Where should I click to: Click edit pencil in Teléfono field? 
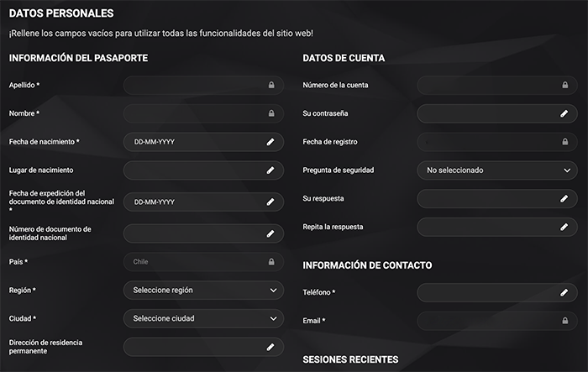(x=564, y=292)
